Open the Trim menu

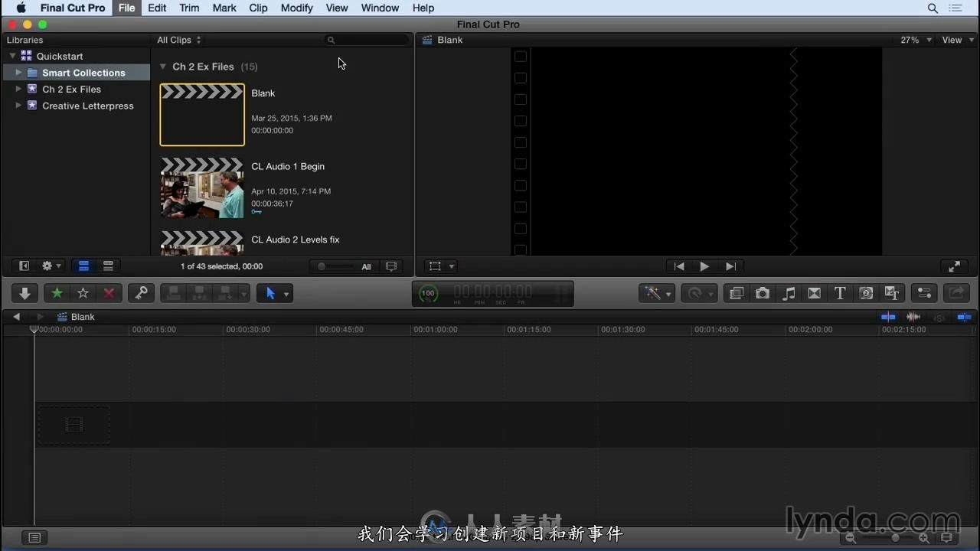click(189, 8)
